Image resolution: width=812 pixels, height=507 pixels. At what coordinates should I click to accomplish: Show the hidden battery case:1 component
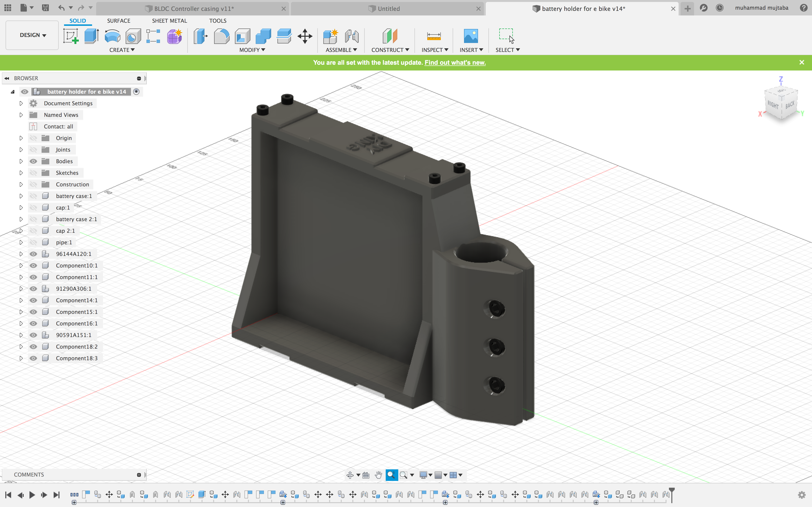pos(33,196)
